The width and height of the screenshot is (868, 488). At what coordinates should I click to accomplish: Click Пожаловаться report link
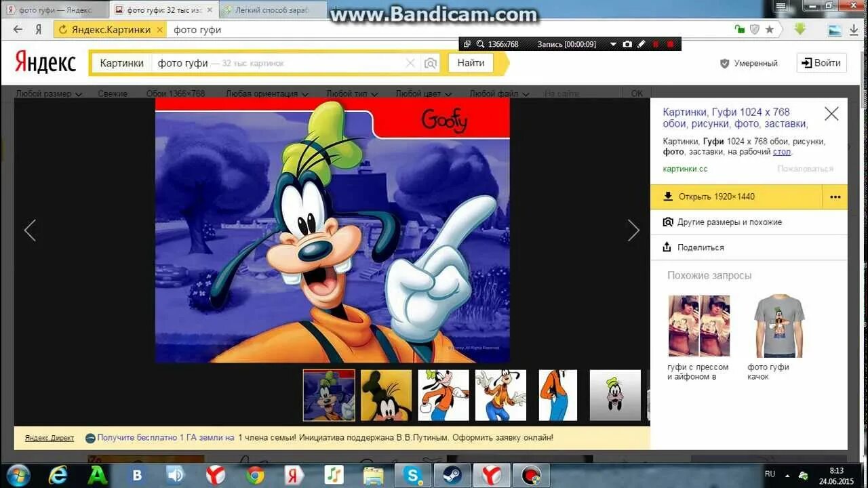[x=805, y=169]
